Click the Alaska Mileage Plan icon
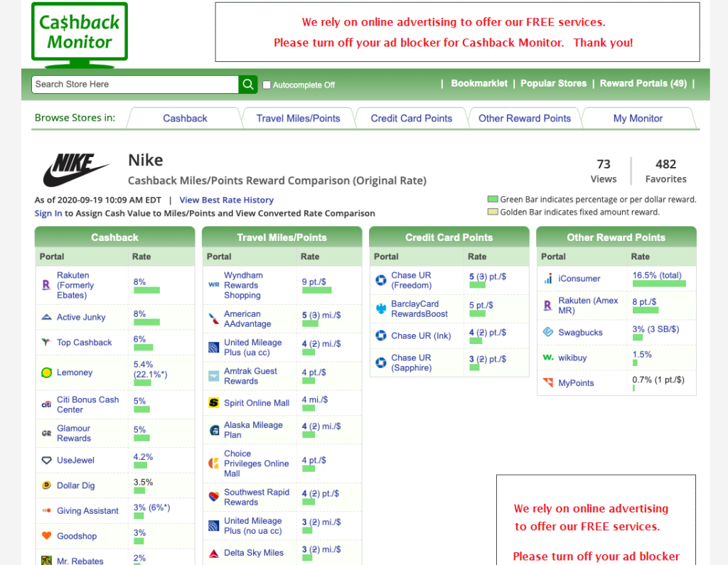 [x=214, y=430]
